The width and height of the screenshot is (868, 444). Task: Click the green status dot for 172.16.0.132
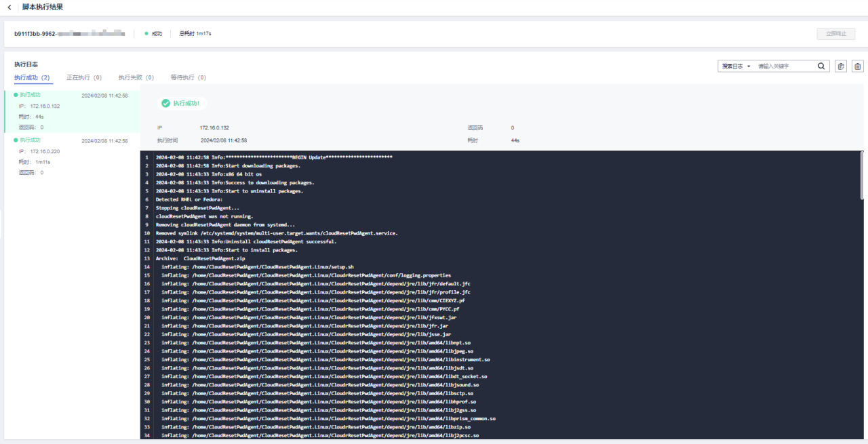[16, 95]
